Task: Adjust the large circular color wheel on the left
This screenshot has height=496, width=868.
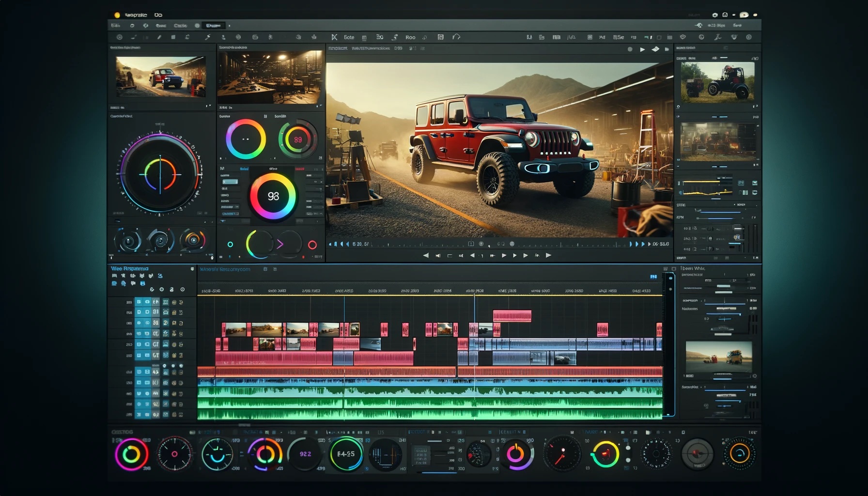Action: point(160,173)
